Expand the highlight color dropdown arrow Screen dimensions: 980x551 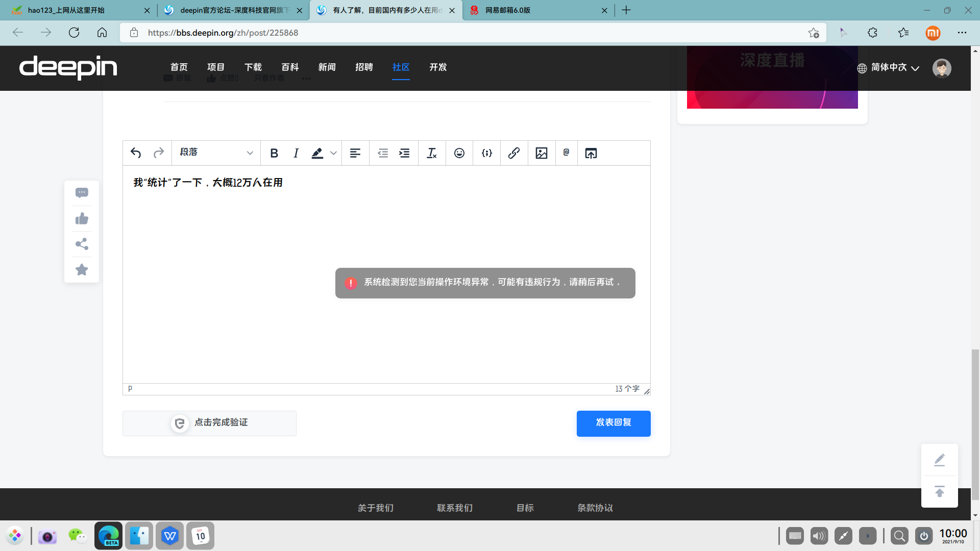click(334, 153)
